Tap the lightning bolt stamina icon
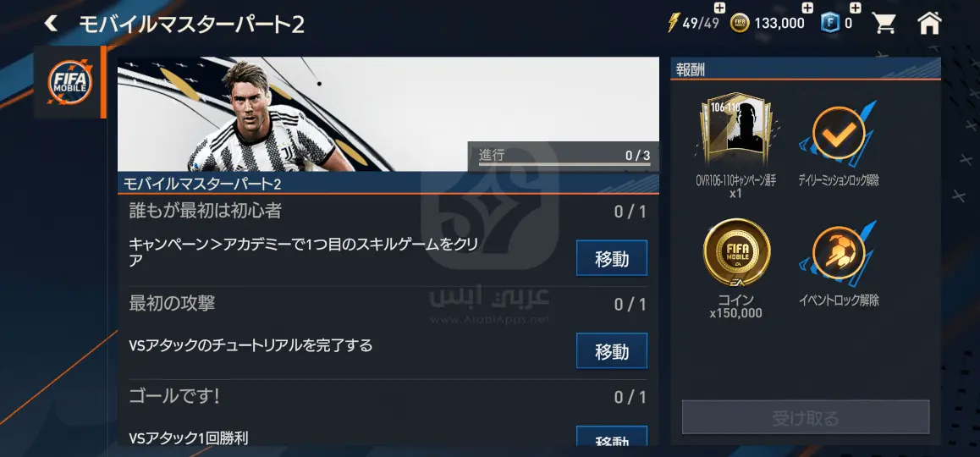This screenshot has width=980, height=457. coord(673,23)
